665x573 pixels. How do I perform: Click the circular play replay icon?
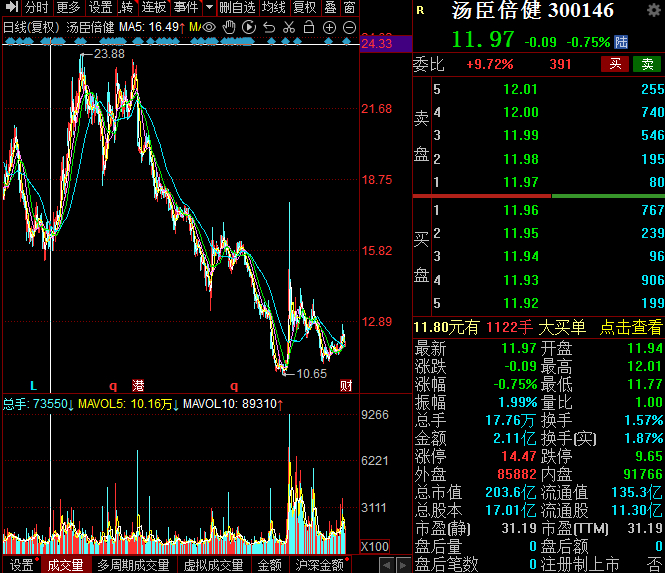point(249,28)
